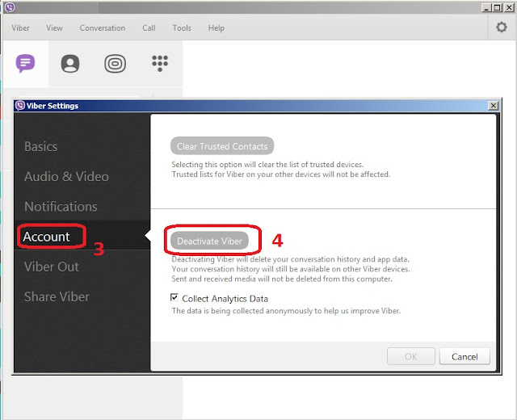This screenshot has width=517, height=420.
Task: Click Viber logo in main title bar
Action: tap(10, 7)
